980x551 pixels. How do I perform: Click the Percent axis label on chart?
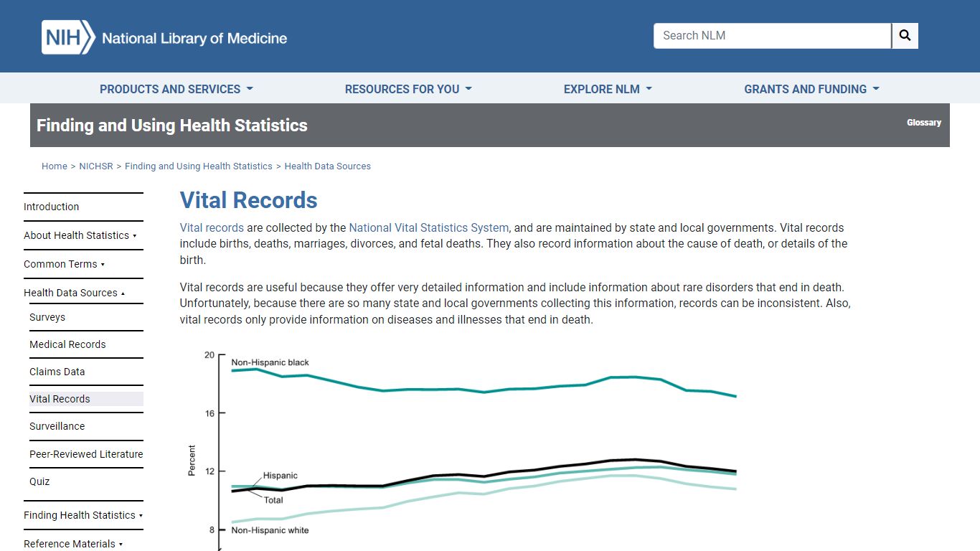(192, 461)
